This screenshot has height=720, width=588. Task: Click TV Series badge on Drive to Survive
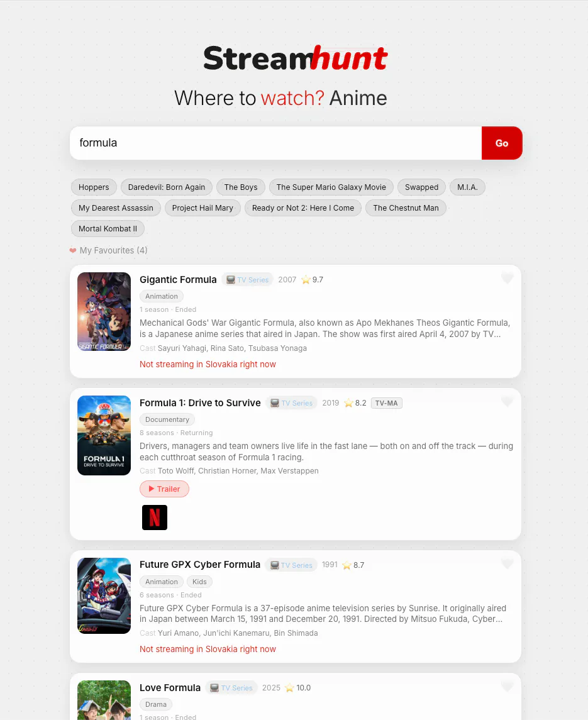click(292, 403)
